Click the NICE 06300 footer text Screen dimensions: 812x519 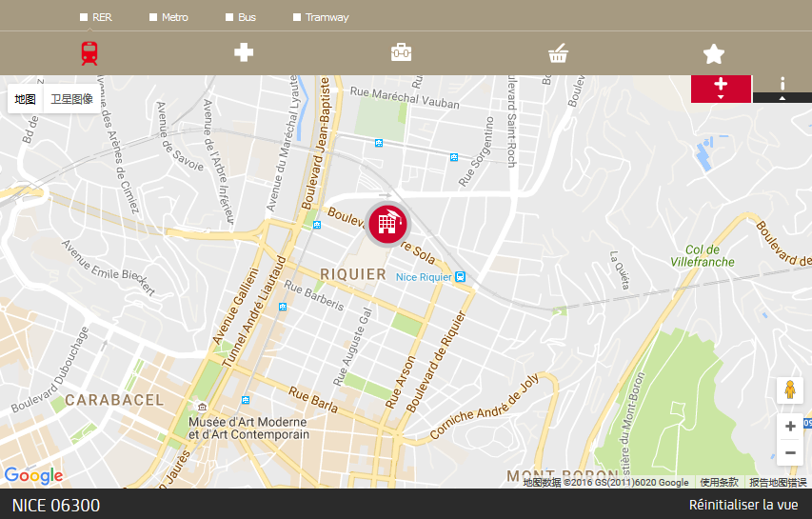coord(56,505)
